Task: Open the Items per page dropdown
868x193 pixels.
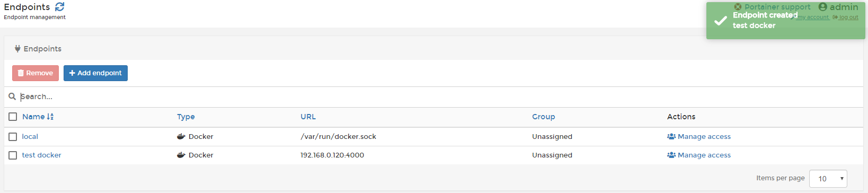Action: 828,179
